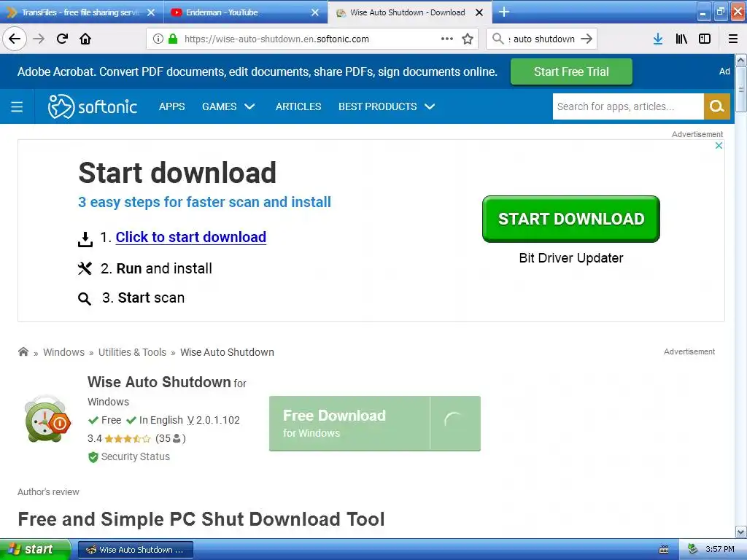The image size is (747, 560).
Task: Click the Wise Auto Shutdown app icon
Action: (47, 419)
